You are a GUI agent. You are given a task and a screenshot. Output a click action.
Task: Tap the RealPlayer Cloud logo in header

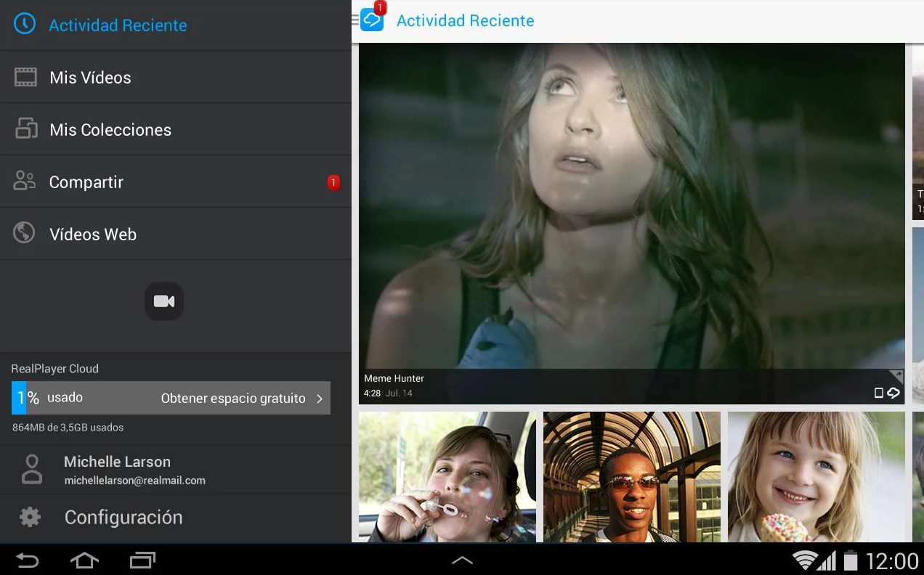[372, 18]
